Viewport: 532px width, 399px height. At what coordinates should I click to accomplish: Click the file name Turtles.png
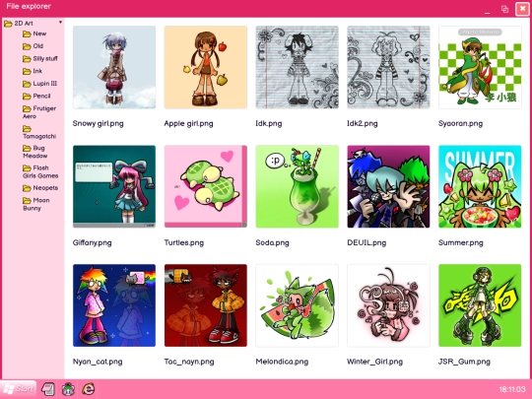click(x=184, y=243)
